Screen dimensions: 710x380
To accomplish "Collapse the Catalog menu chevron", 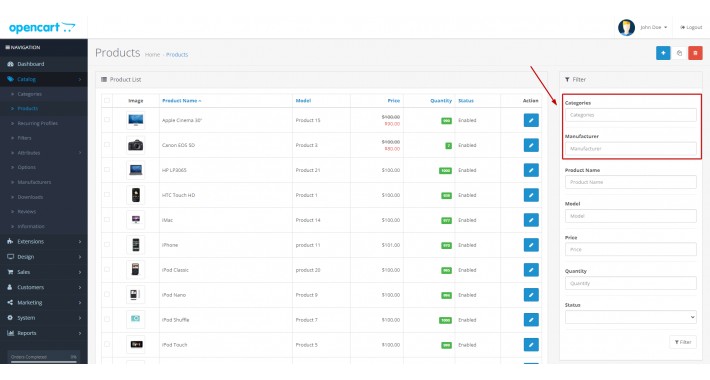I will click(x=80, y=79).
